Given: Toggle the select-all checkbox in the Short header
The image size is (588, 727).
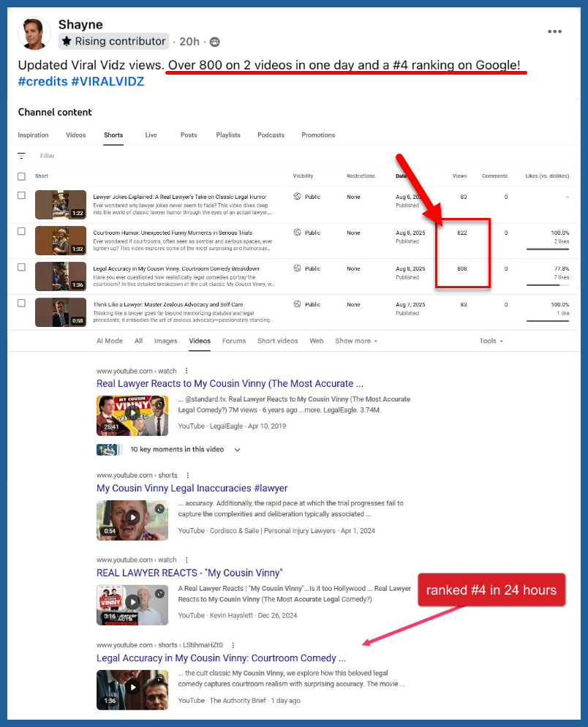Looking at the screenshot, I should click(21, 176).
